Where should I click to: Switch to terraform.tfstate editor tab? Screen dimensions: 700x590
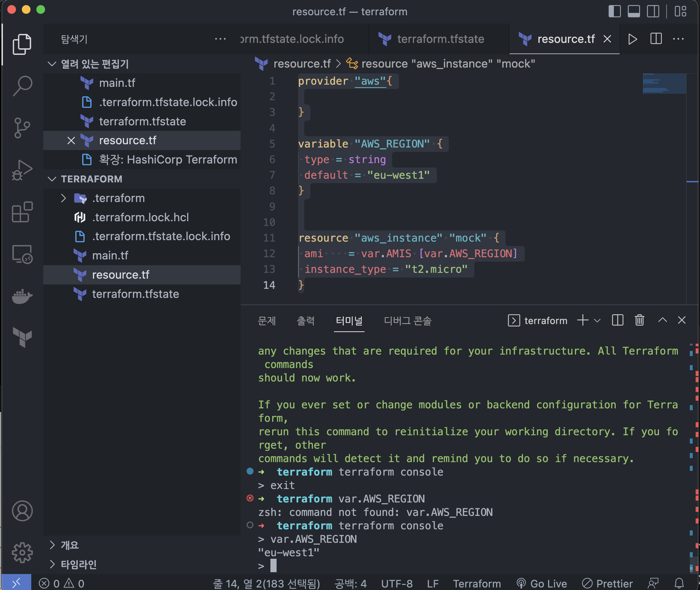(x=439, y=39)
